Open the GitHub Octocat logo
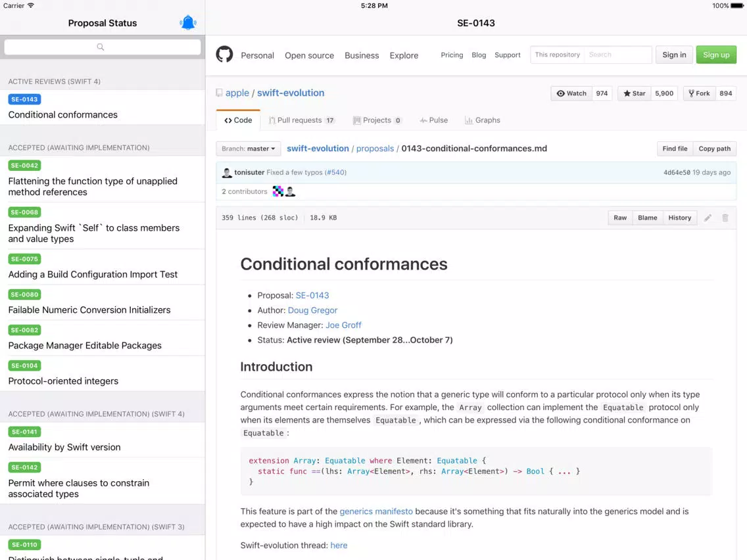The width and height of the screenshot is (747, 560). [x=224, y=55]
